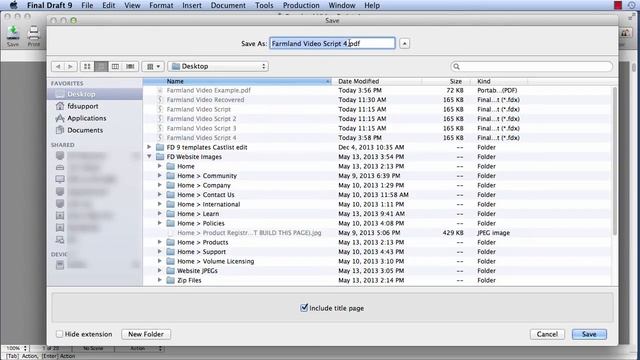Viewport: 640px width, 360px height.
Task: Open the Document menu
Action: 228,5
